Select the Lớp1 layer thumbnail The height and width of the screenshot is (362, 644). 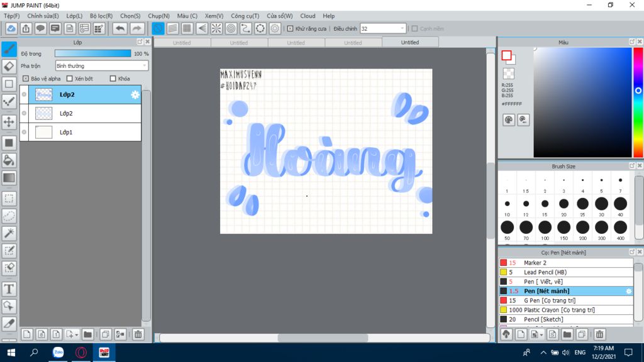43,132
